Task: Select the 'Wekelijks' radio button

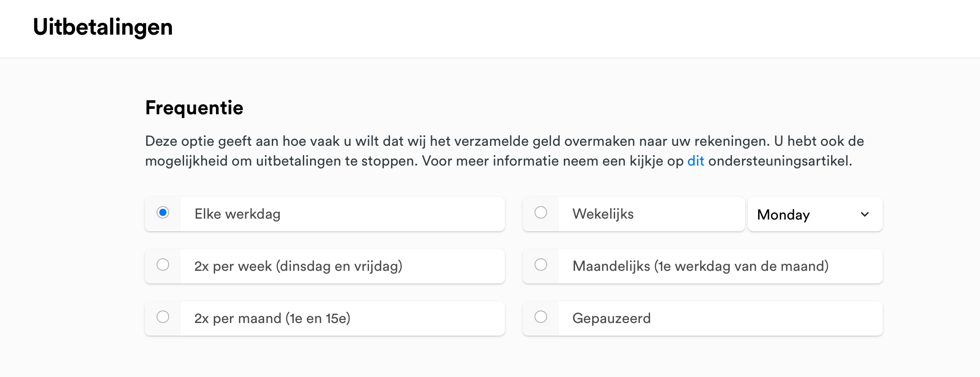Action: point(541,212)
